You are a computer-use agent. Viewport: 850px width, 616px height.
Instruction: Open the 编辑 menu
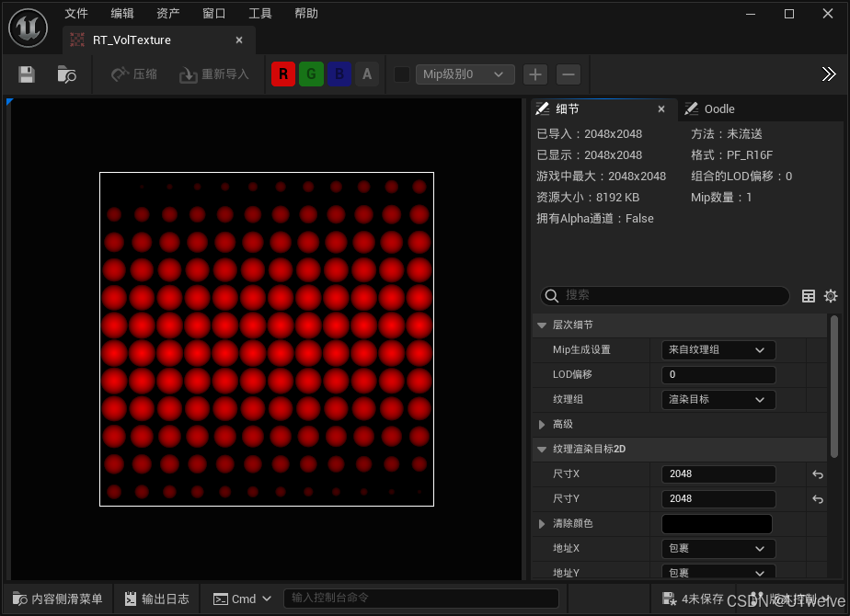(x=122, y=13)
